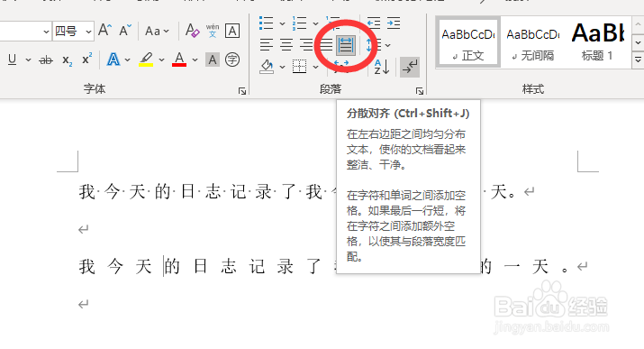644x349 pixels.
Task: Open the enclosed character (字) tool
Action: click(232, 60)
